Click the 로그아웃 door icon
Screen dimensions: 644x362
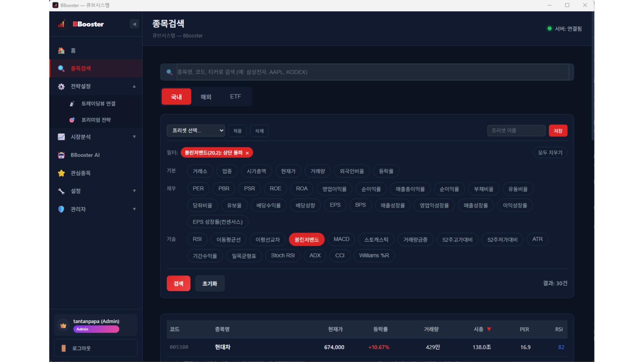click(63, 348)
